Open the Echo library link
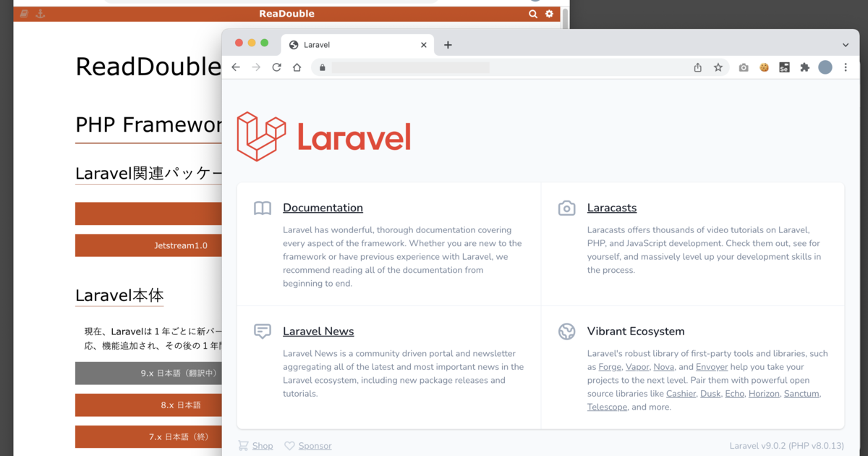Screen dimensions: 868x456 pyautogui.click(x=734, y=394)
